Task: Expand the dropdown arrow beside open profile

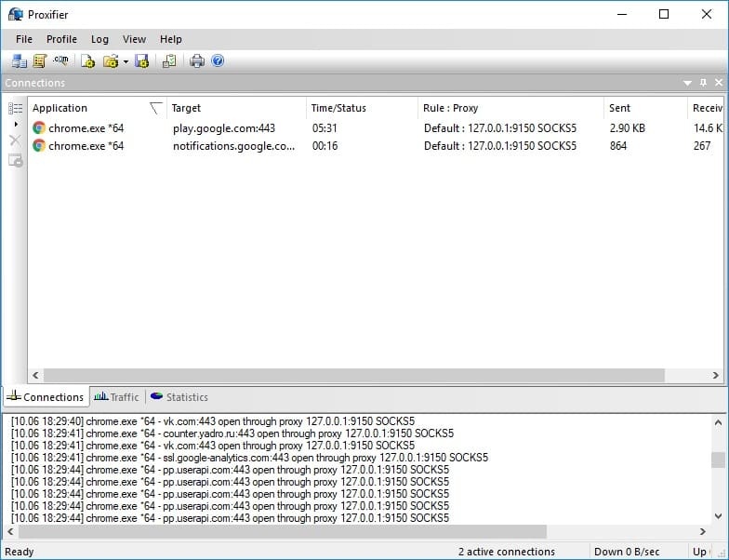Action: point(125,62)
